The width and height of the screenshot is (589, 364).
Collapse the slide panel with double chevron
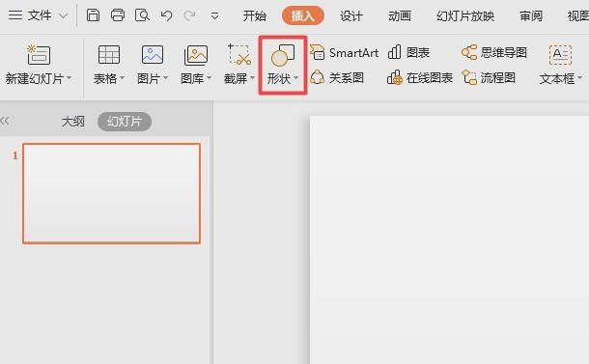(x=5, y=121)
